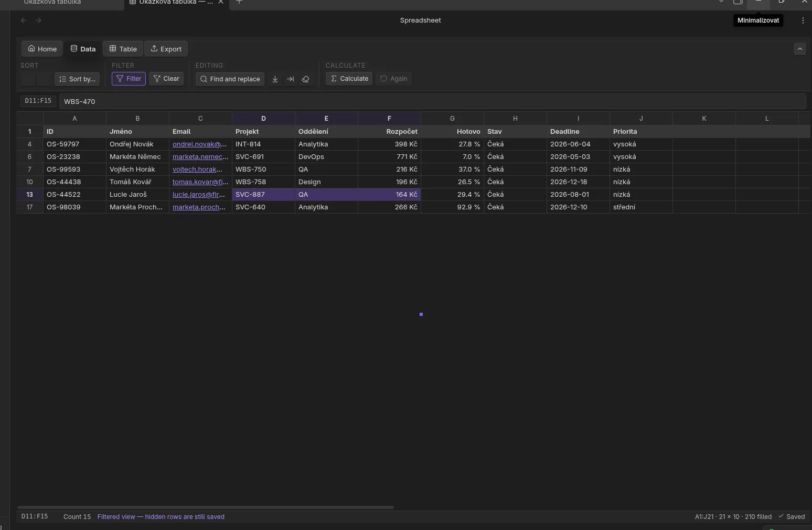Open a new tab with the plus icon
812x530 pixels.
(239, 2)
